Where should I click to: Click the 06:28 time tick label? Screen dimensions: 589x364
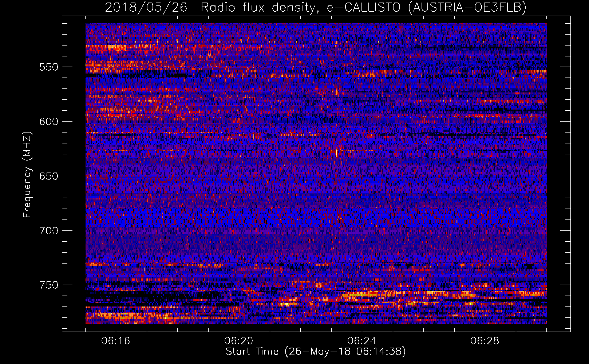[x=485, y=341]
